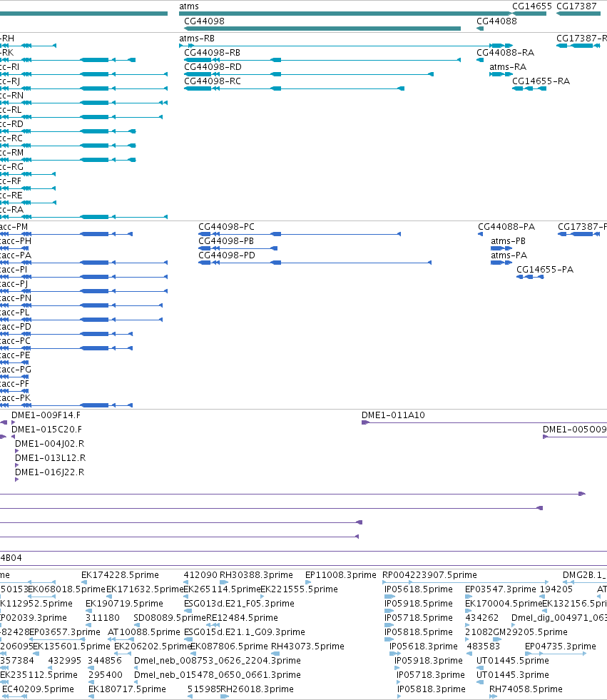Image resolution: width=607 pixels, height=700 pixels.
Task: Select the atms-RA transcript label
Action: point(508,67)
